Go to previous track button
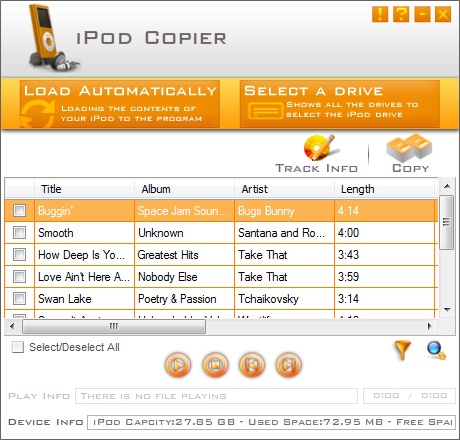This screenshot has width=460, height=440. click(x=252, y=365)
